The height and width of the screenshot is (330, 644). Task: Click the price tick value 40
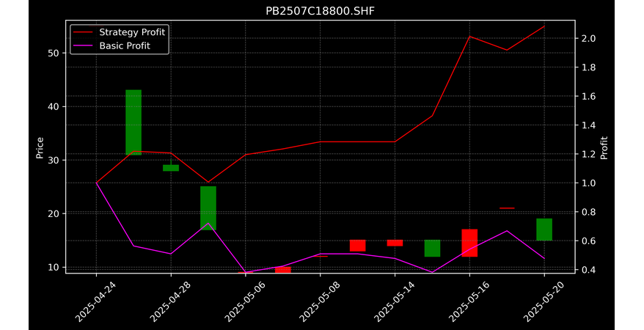pyautogui.click(x=54, y=107)
